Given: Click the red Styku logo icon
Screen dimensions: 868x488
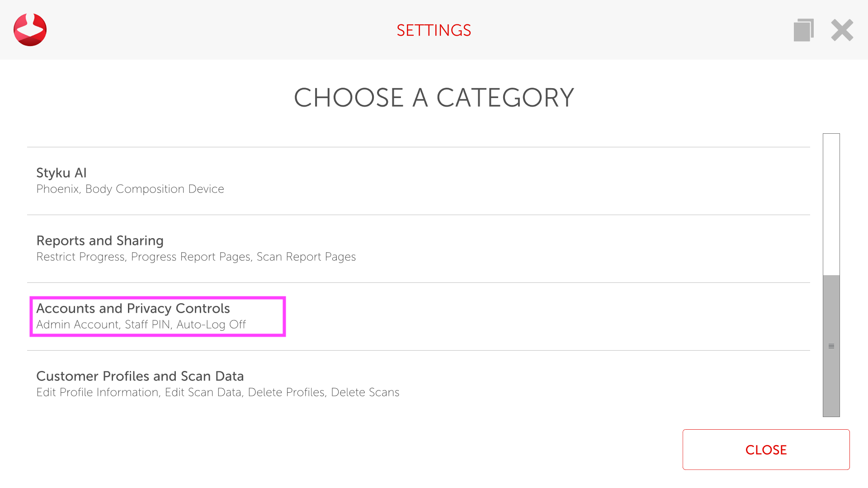Looking at the screenshot, I should [x=30, y=30].
